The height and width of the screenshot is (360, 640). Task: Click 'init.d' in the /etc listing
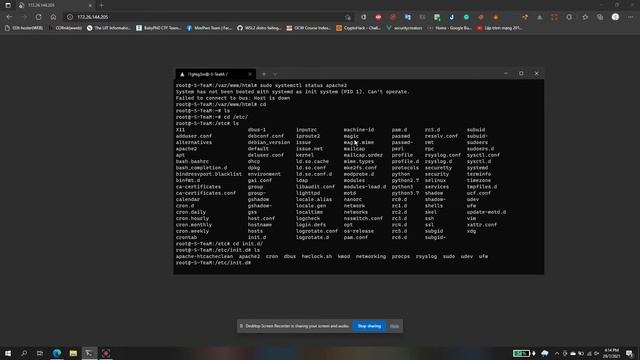[257, 237]
